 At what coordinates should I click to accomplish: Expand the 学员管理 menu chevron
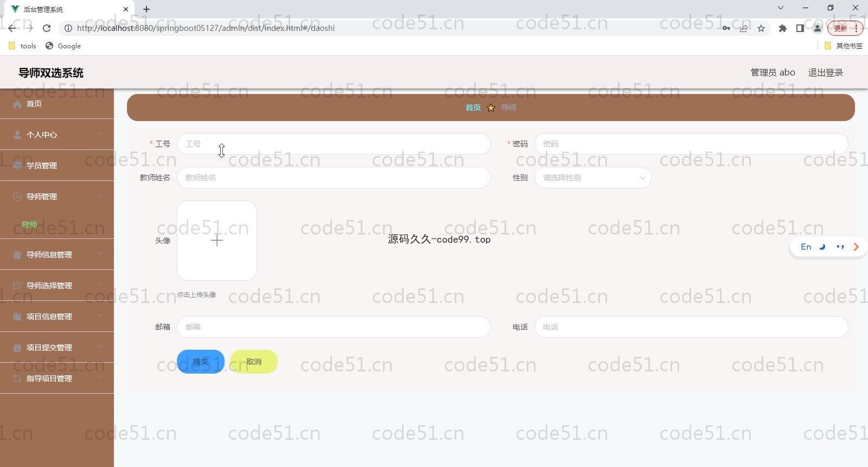(100, 165)
